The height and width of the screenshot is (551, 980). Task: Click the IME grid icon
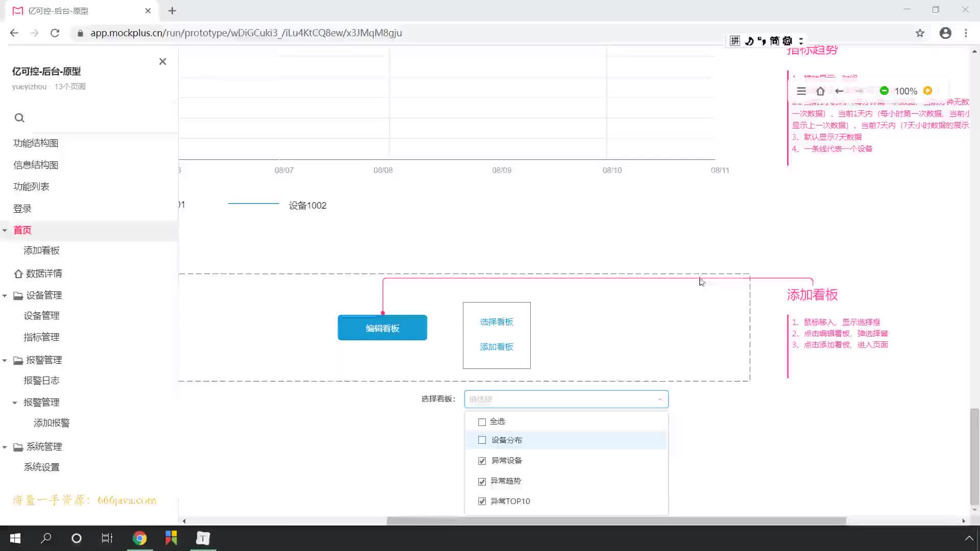734,41
